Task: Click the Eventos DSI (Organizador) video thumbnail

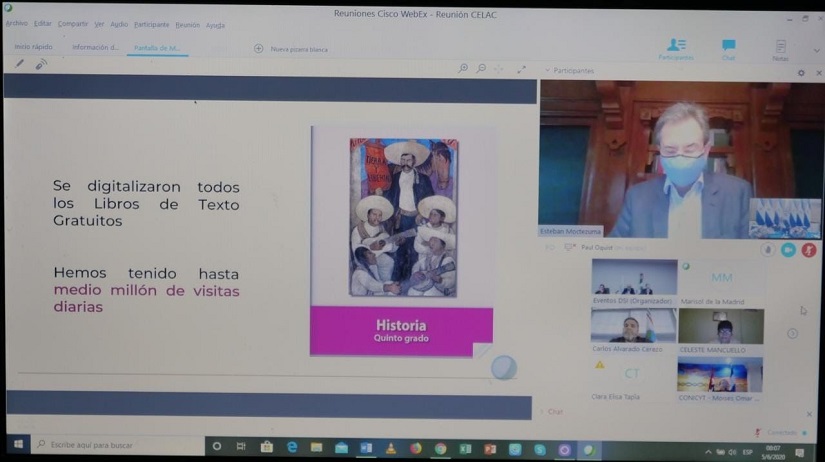Action: point(634,277)
